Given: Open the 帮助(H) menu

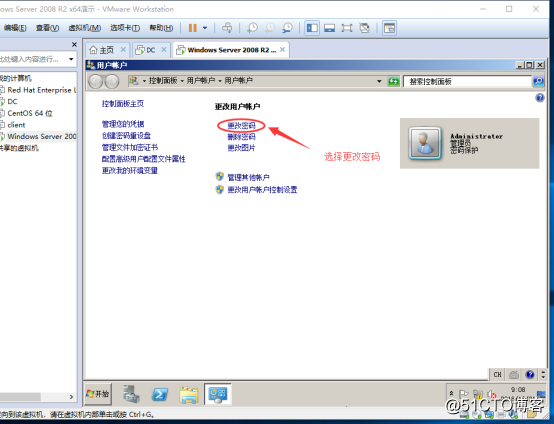Looking at the screenshot, I should [x=161, y=28].
